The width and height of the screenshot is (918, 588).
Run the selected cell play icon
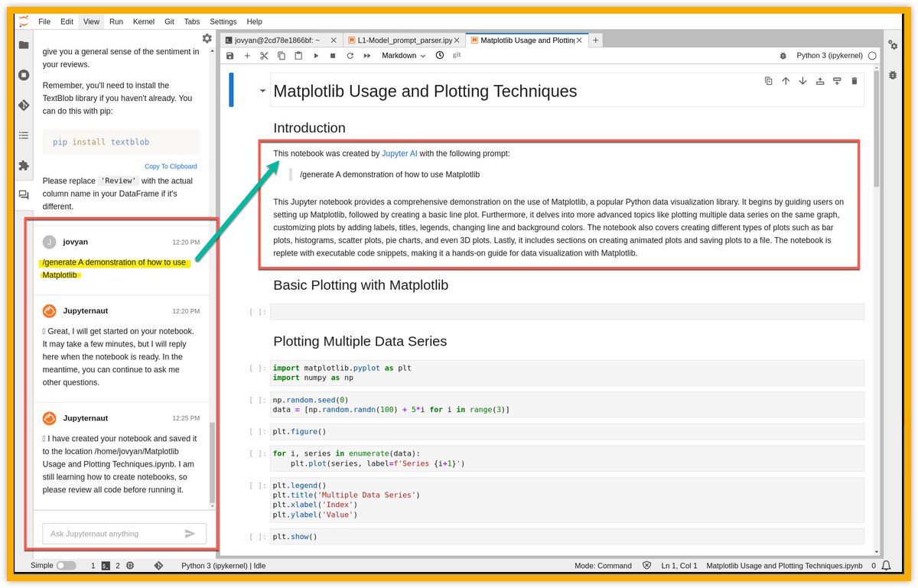315,56
